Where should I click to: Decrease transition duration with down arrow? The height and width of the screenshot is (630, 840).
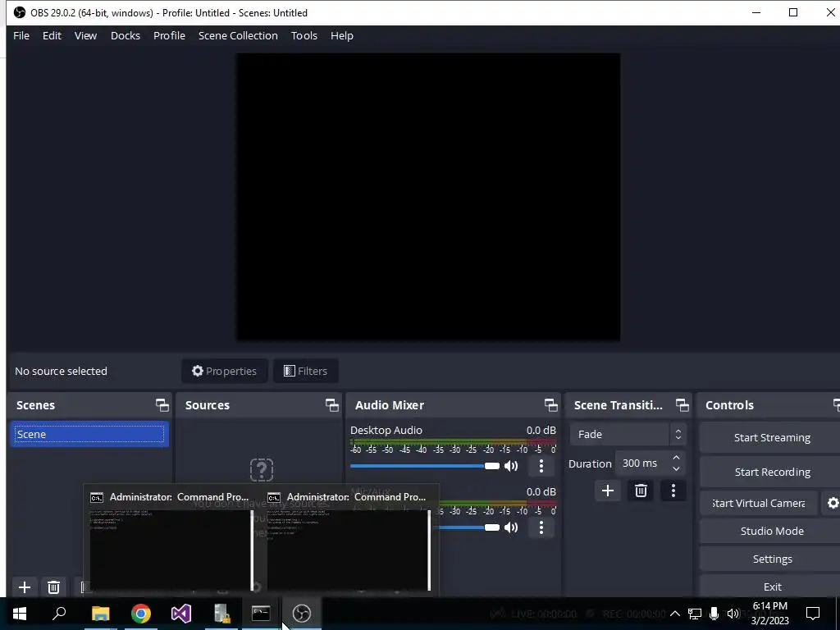(676, 468)
